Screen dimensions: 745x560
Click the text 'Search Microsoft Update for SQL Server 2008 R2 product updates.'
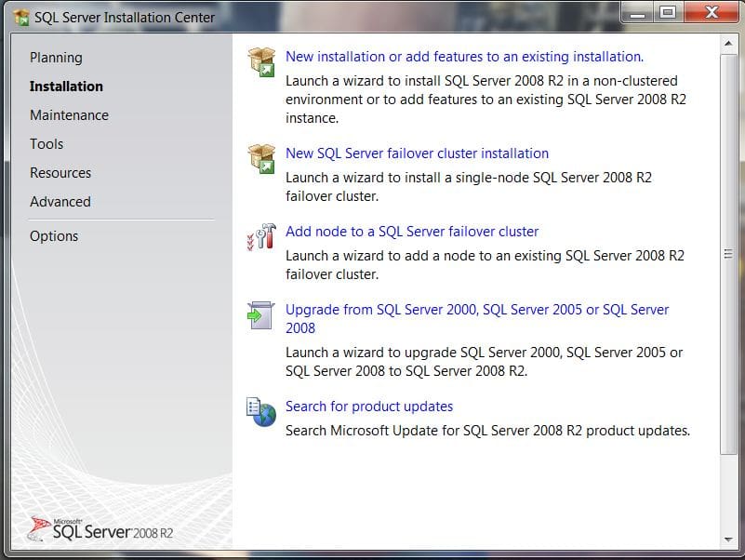(x=487, y=431)
